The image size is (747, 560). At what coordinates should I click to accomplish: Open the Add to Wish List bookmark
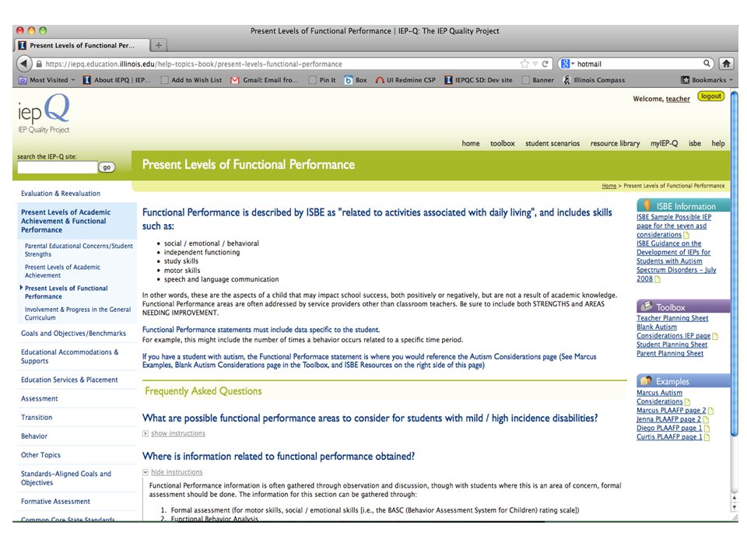pos(191,80)
